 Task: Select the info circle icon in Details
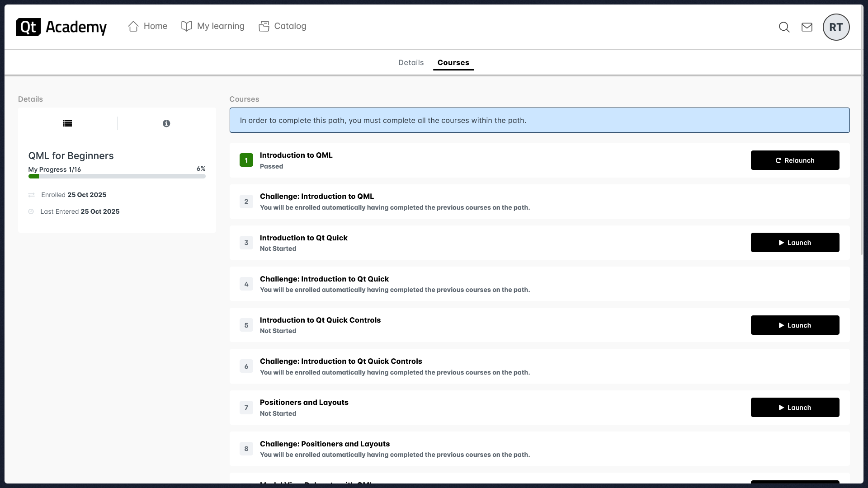166,123
